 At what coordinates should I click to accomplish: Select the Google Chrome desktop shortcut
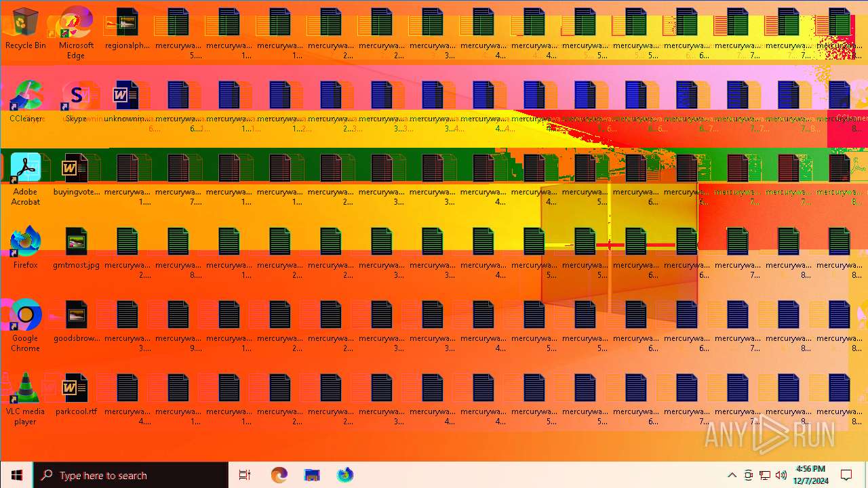(x=25, y=325)
